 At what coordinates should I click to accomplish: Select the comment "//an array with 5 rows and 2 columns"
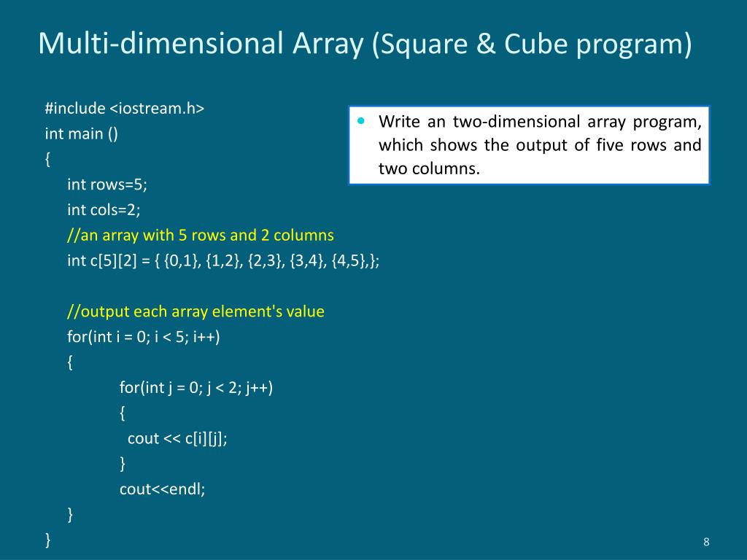coord(201,236)
